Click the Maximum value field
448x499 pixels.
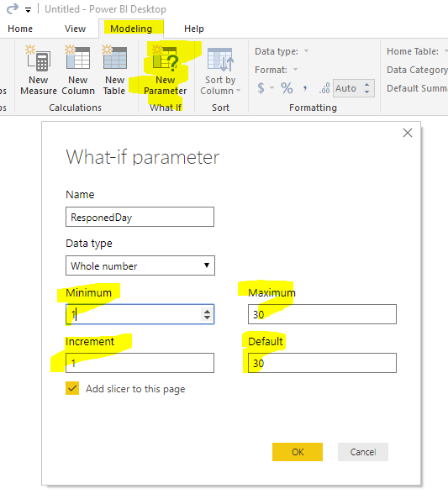pyautogui.click(x=322, y=314)
